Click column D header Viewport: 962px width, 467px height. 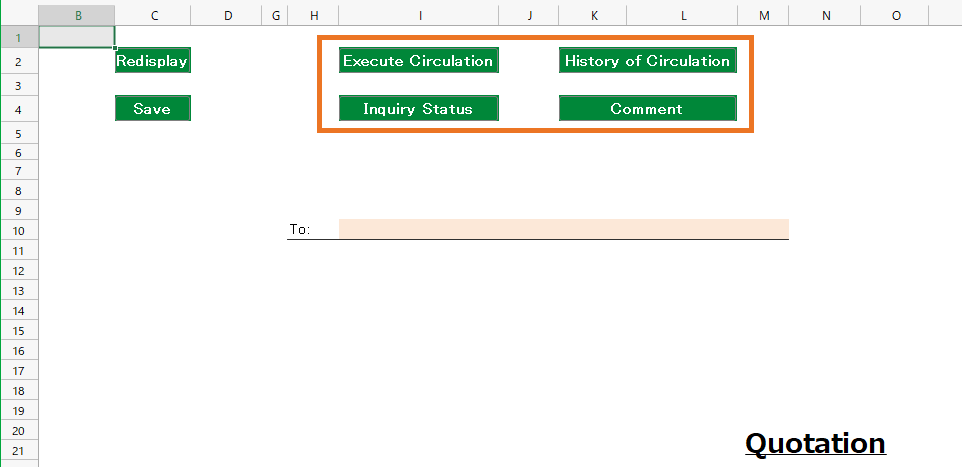227,15
